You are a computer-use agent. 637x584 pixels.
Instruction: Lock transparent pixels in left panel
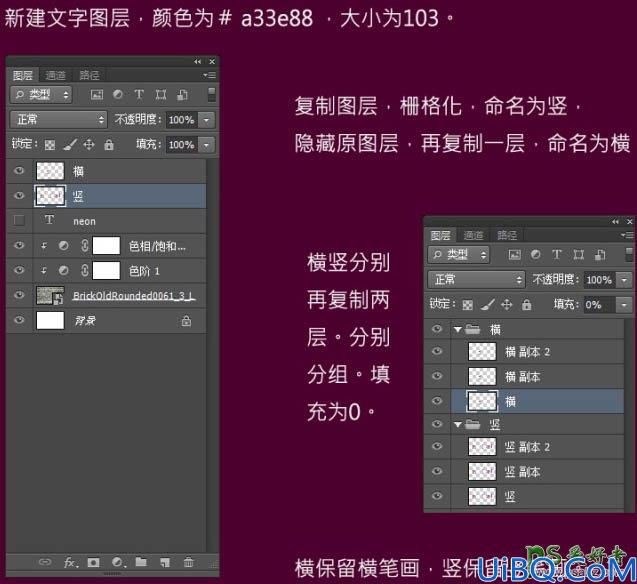point(50,145)
